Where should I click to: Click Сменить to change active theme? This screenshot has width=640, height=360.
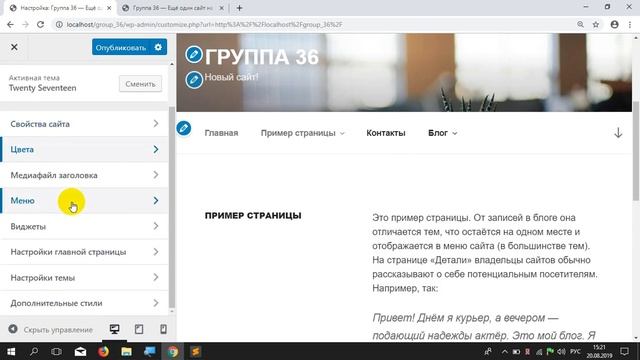140,84
